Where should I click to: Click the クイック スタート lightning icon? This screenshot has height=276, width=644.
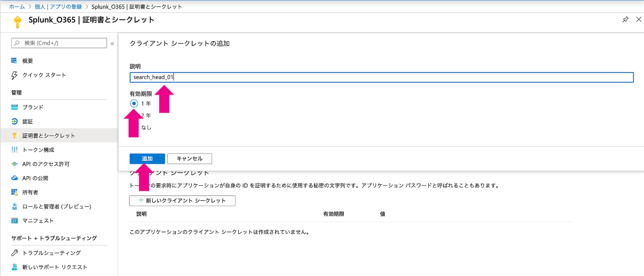point(14,75)
